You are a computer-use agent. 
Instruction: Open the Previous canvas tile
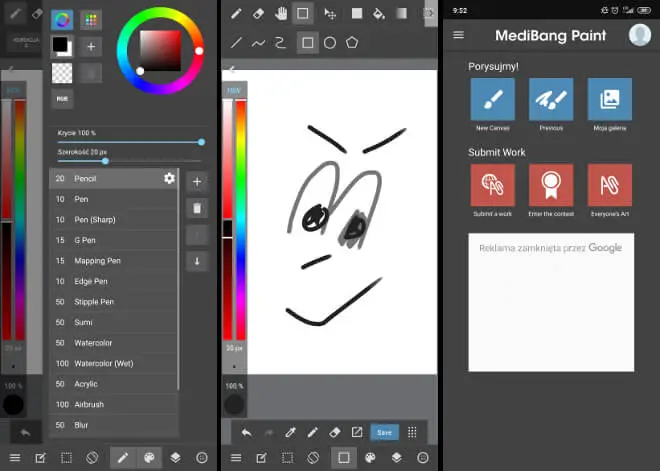tap(551, 99)
